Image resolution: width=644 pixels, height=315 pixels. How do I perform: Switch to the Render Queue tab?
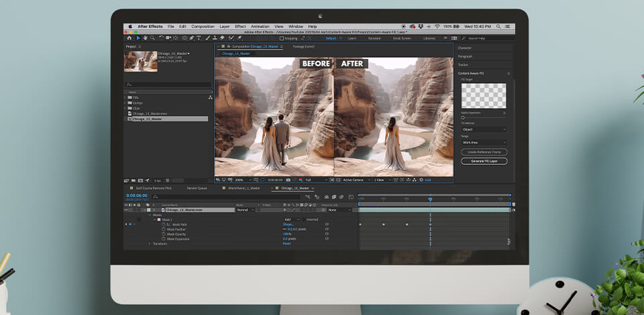click(197, 188)
